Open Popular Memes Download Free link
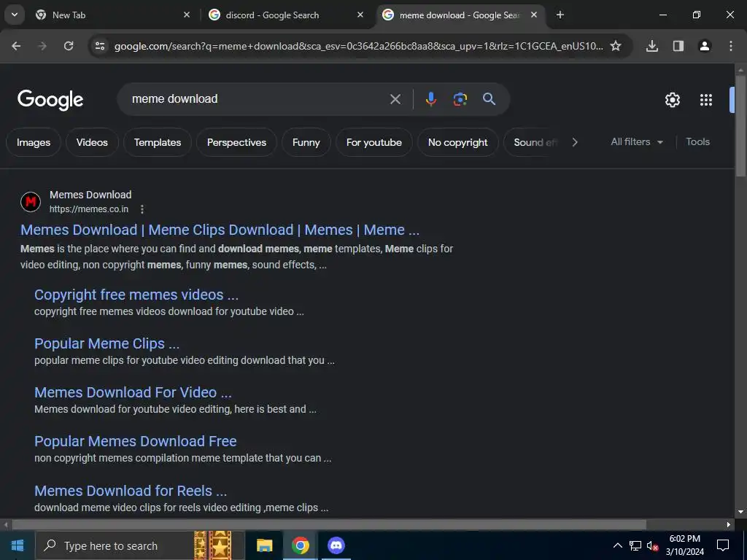Screen dimensions: 747x560 [x=135, y=441]
